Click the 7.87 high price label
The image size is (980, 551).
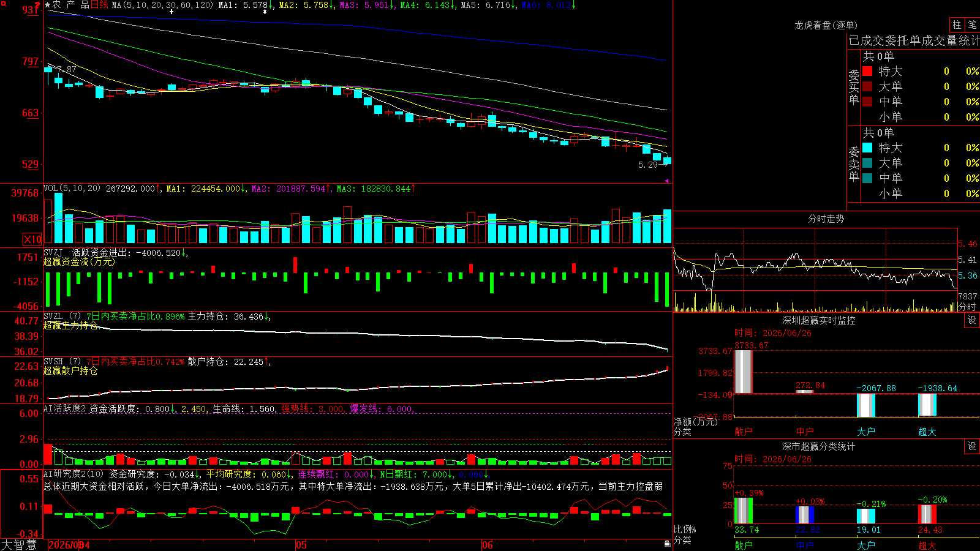click(67, 69)
